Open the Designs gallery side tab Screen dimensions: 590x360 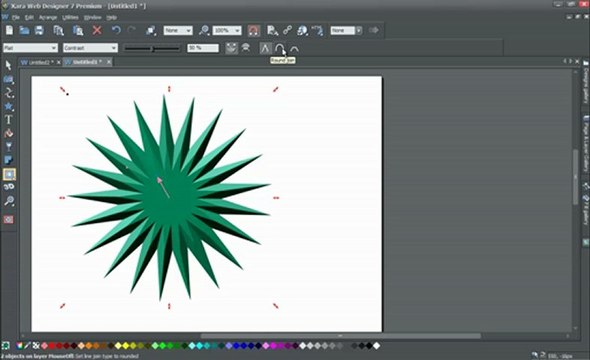[586, 81]
